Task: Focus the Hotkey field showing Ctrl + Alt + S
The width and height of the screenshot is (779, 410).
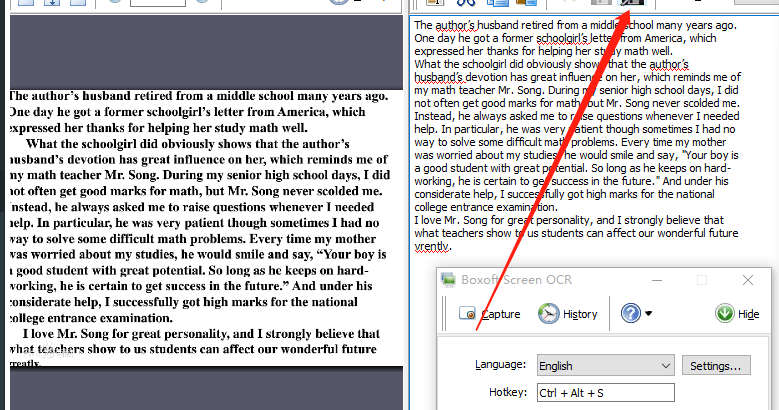Action: 605,393
